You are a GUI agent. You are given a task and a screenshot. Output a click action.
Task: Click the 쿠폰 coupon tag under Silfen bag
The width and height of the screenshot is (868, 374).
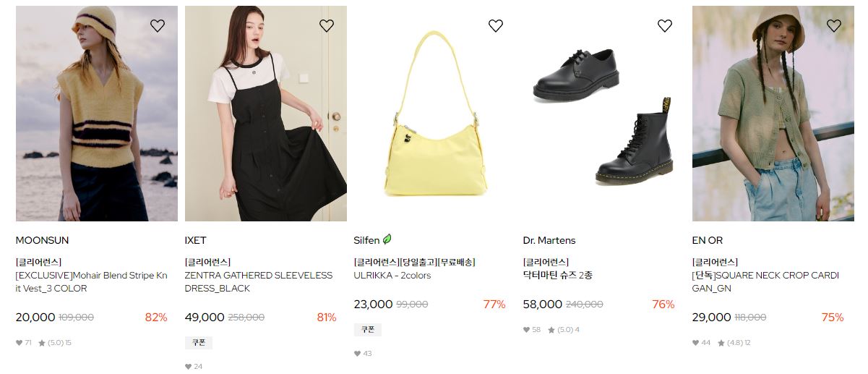[368, 330]
